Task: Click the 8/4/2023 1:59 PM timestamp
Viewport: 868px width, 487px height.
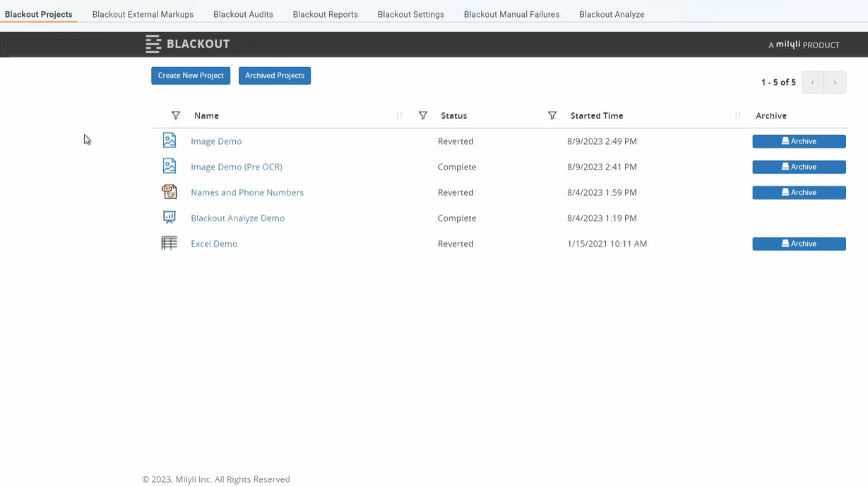Action: 602,192
